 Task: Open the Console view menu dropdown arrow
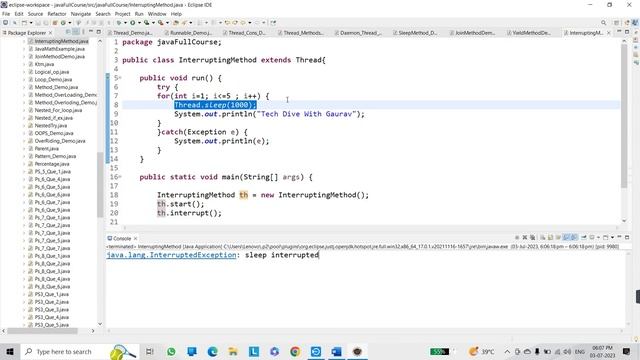pyautogui.click(x=612, y=238)
